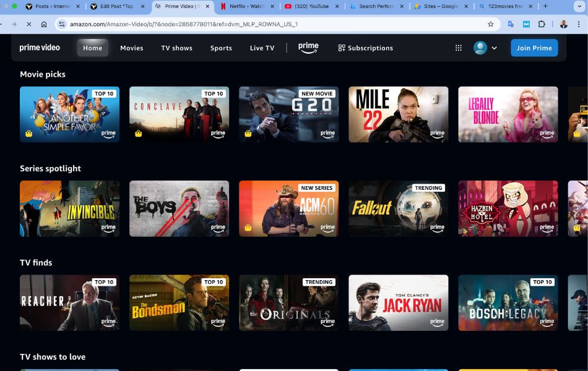Screen dimensions: 588x371
Task: Open the Jack Ryan series card
Action: point(398,303)
